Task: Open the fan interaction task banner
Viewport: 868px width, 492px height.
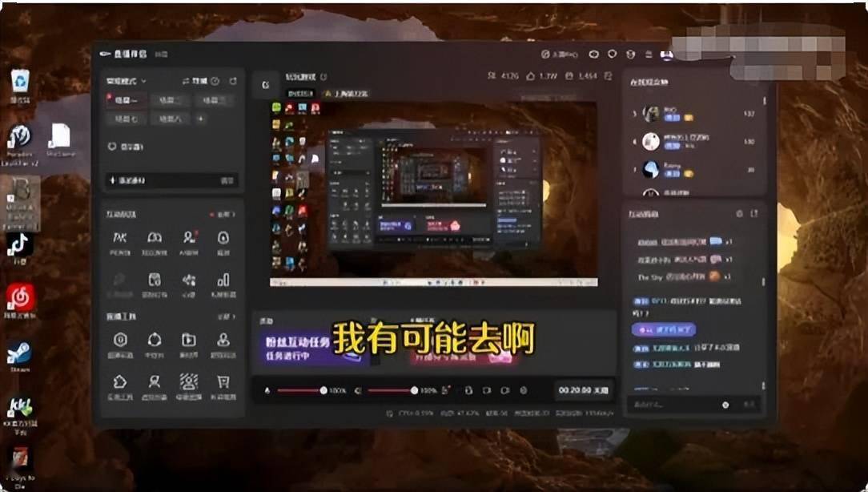Action: click(x=314, y=348)
